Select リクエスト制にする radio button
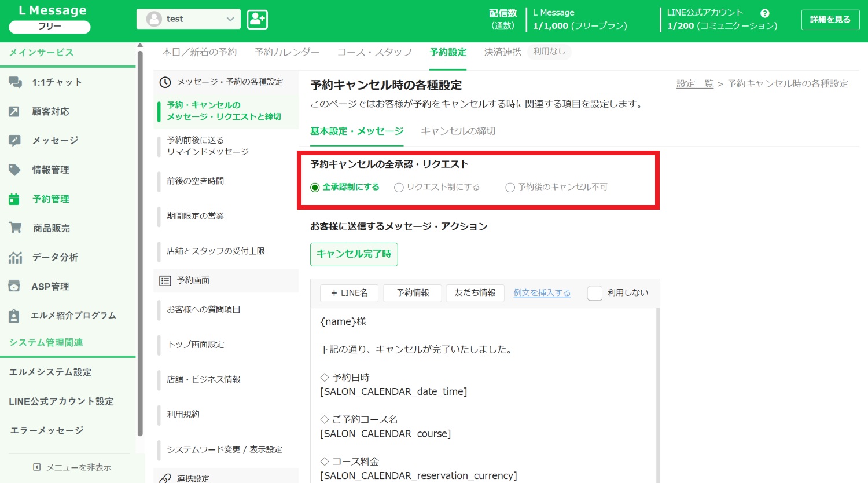This screenshot has height=483, width=868. (399, 188)
